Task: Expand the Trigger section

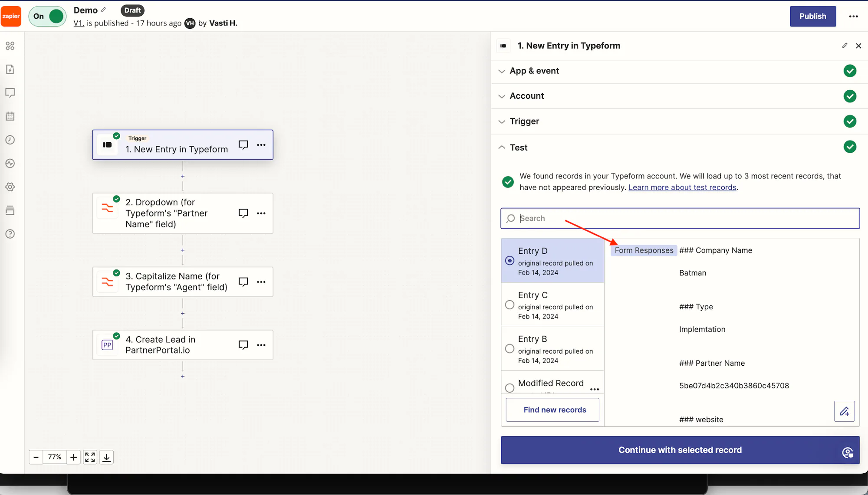Action: tap(679, 121)
